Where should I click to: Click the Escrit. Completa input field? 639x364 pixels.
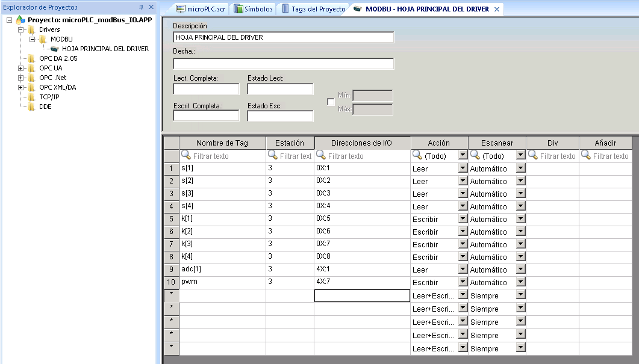click(x=206, y=116)
